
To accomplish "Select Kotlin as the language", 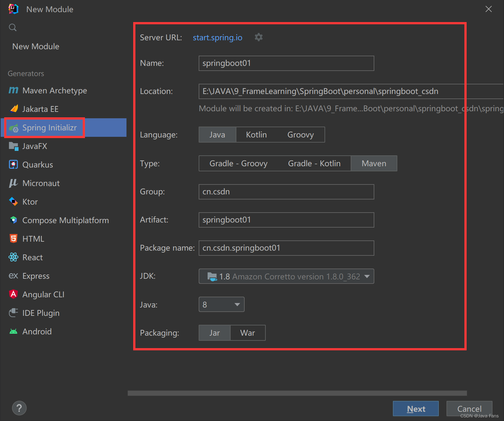I will pyautogui.click(x=256, y=135).
